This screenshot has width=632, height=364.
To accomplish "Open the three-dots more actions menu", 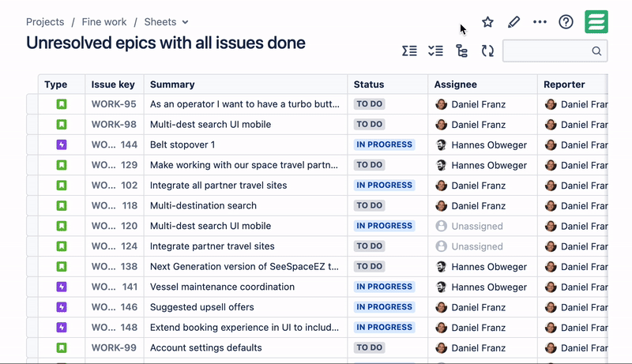I will 540,22.
